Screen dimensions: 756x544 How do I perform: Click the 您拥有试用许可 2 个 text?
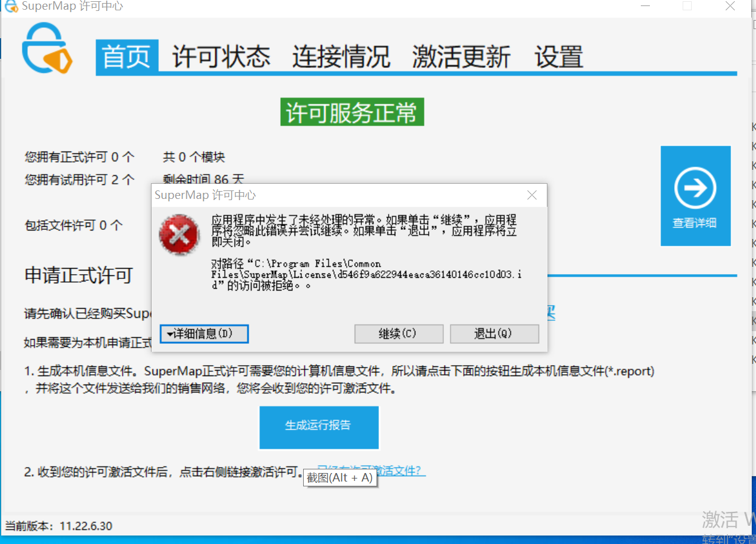tap(79, 180)
